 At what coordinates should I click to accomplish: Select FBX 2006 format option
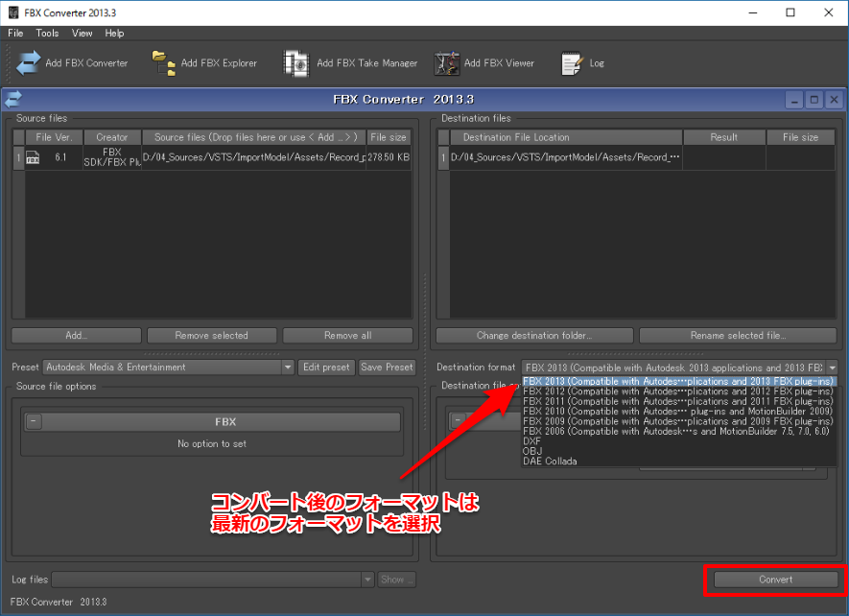click(679, 431)
